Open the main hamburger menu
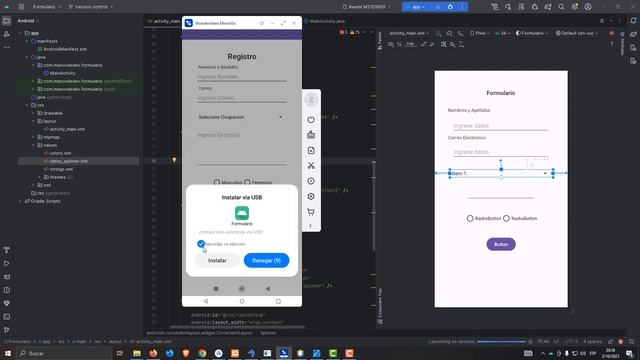Viewport: 640px width, 360px height. (x=21, y=7)
